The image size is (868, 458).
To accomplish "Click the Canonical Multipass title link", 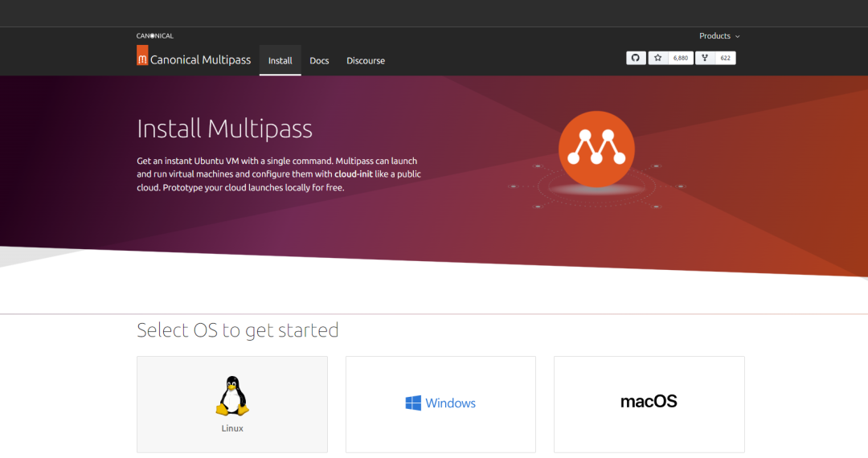I will pyautogui.click(x=200, y=59).
